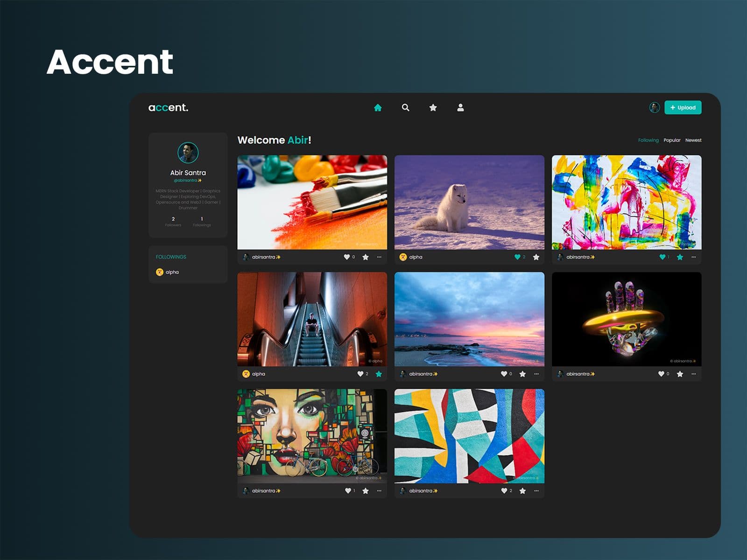Click the alpha avatar on the arctic fox card
Viewport: 747px width, 560px height.
coord(402,256)
